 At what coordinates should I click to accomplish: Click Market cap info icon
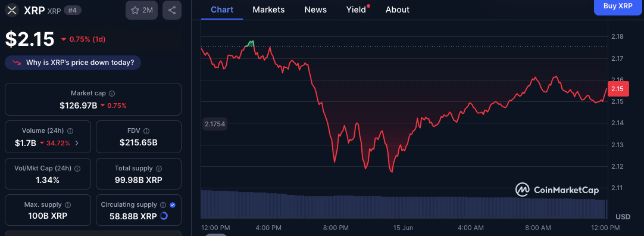click(x=112, y=94)
